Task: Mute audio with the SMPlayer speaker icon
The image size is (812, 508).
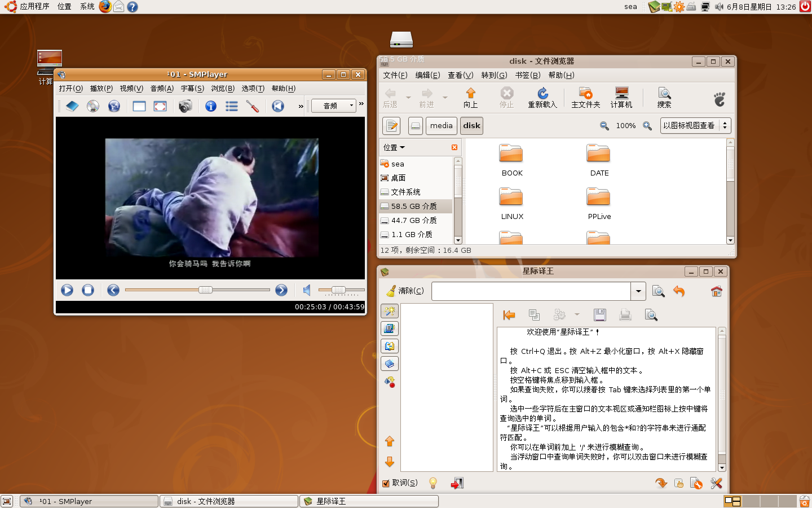Action: (x=307, y=290)
